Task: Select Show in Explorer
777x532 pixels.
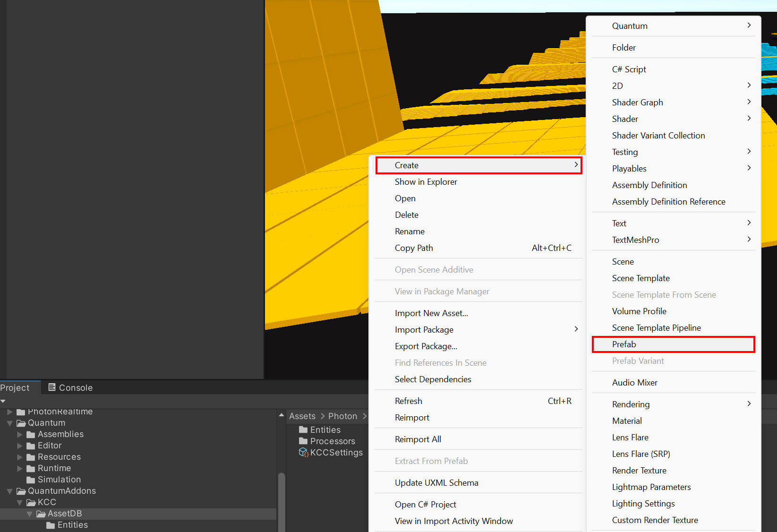Action: 426,182
